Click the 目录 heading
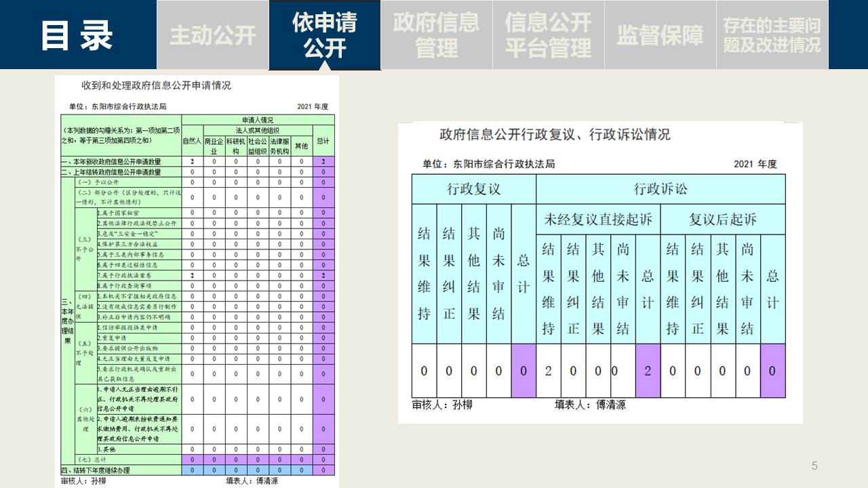This screenshot has height=488, width=868. (76, 35)
